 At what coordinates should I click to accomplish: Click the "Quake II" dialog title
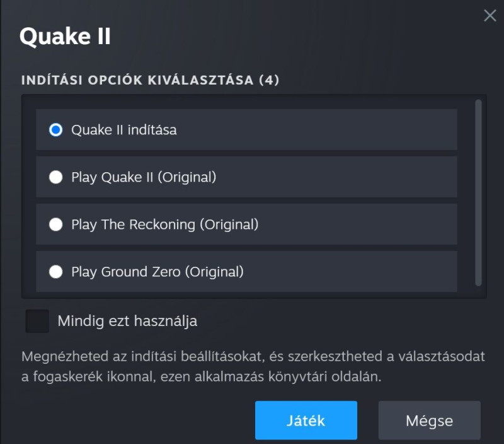65,37
